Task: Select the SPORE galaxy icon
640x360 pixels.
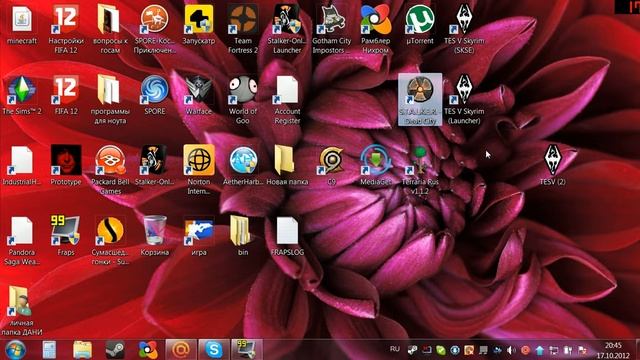Action: pos(155,96)
